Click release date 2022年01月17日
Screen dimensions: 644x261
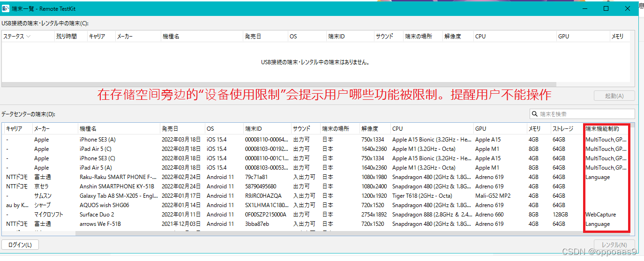point(181,196)
